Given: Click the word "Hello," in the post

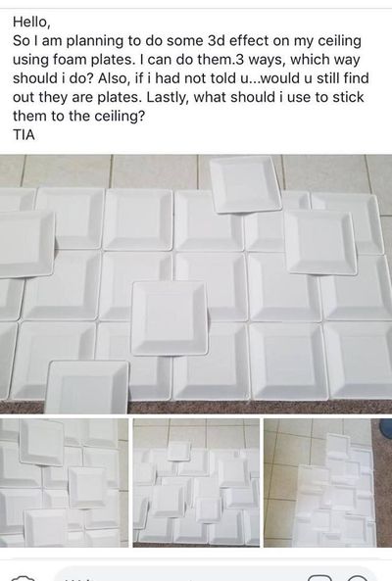Looking at the screenshot, I should click(x=31, y=22).
